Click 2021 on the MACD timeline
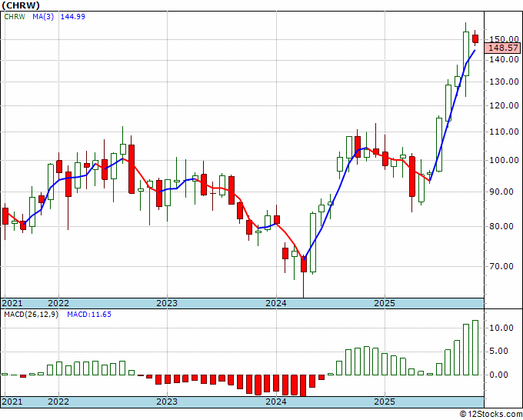 coord(12,402)
